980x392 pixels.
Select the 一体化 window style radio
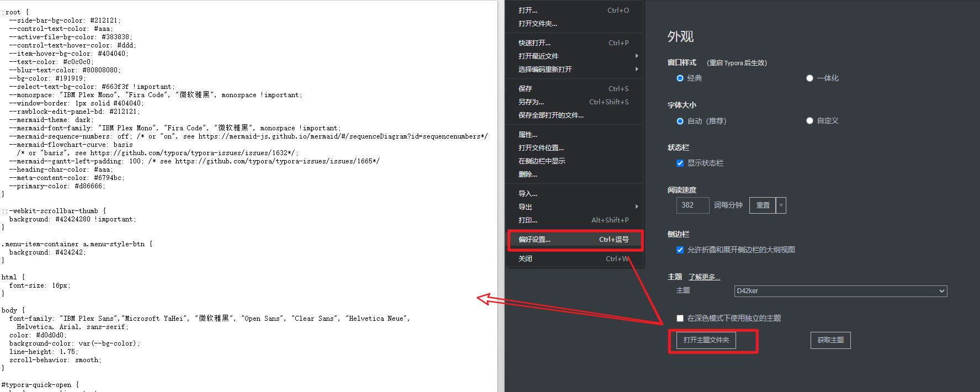pos(809,78)
